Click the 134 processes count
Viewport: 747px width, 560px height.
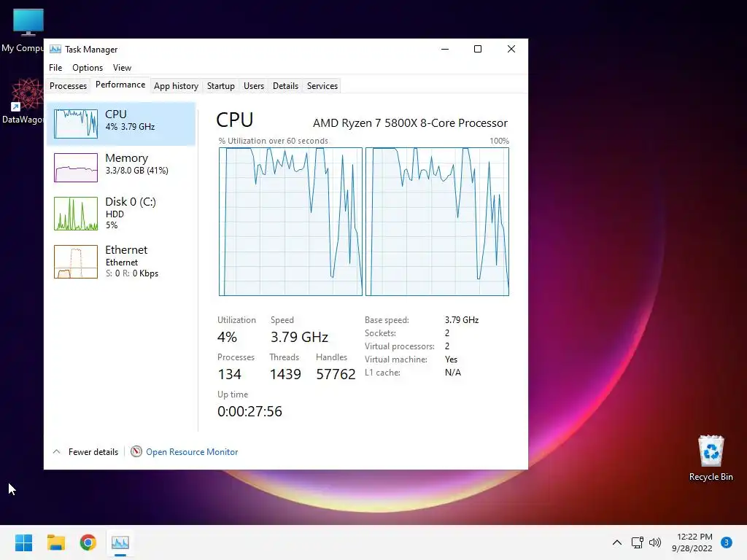pyautogui.click(x=229, y=374)
